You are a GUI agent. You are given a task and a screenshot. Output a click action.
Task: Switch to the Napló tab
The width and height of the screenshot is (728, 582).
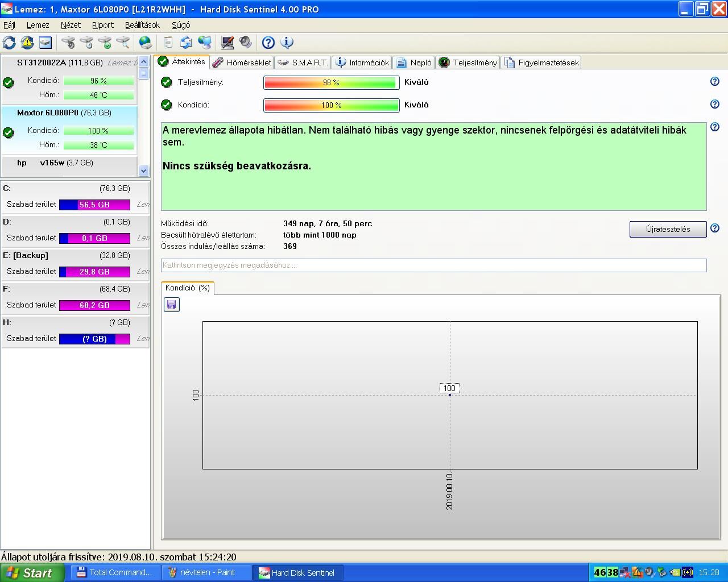(414, 63)
